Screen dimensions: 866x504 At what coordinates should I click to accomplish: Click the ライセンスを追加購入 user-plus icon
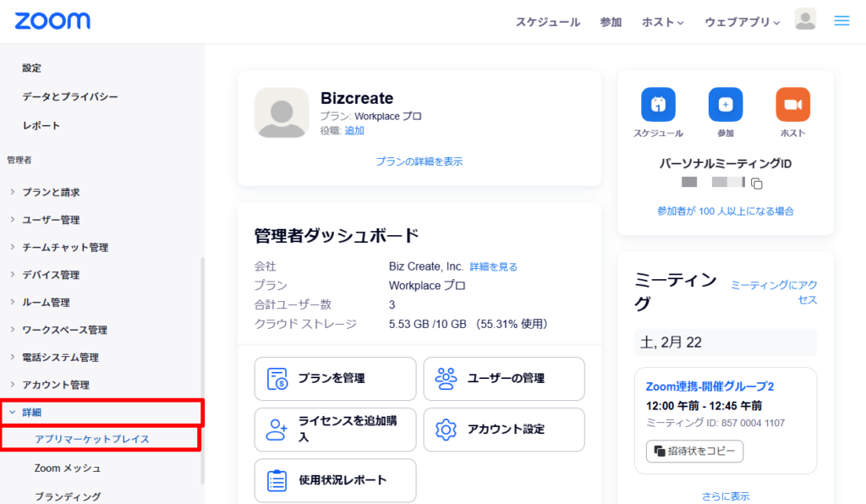point(277,430)
